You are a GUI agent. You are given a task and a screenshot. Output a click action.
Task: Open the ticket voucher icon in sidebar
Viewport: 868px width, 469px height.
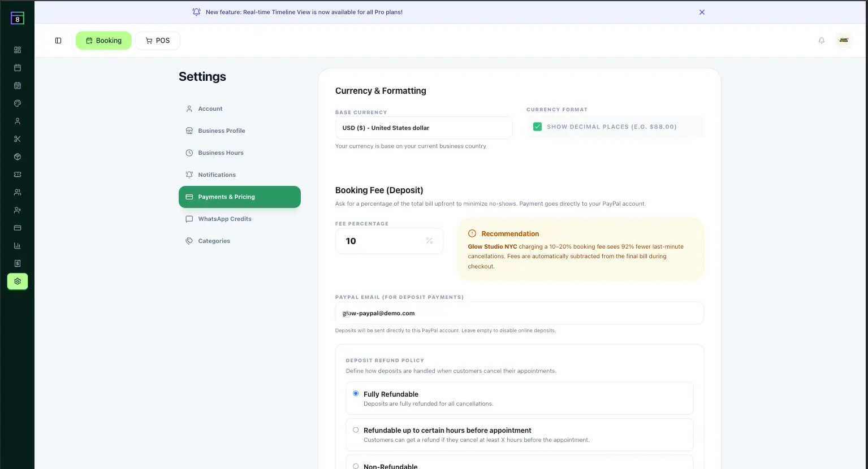(x=18, y=175)
